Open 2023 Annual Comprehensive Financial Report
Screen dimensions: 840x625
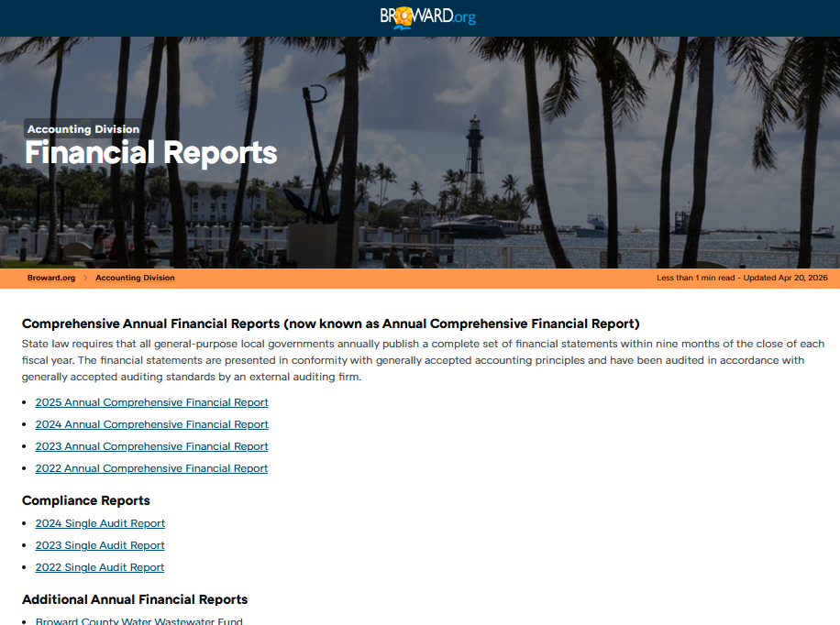click(151, 446)
